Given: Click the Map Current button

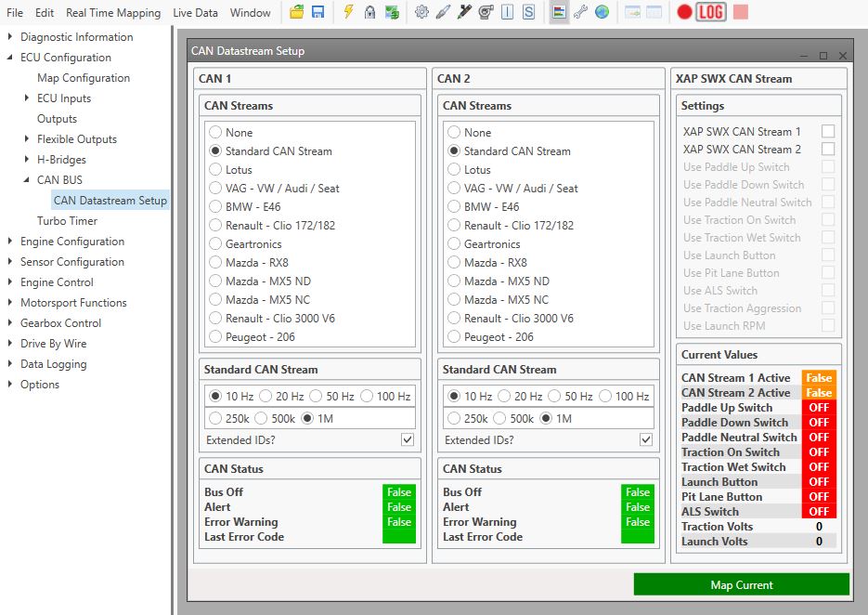Looking at the screenshot, I should point(741,584).
